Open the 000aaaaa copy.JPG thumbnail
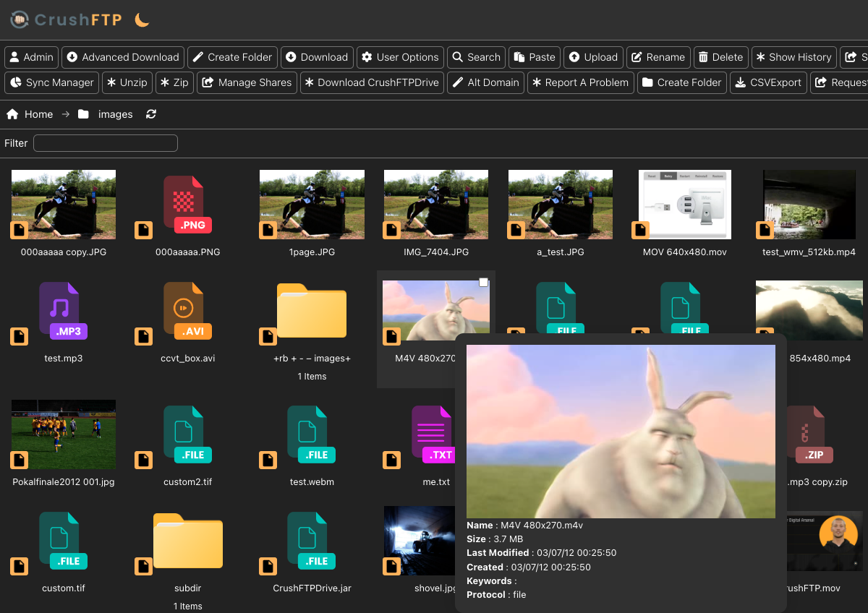The width and height of the screenshot is (868, 613). 64,205
